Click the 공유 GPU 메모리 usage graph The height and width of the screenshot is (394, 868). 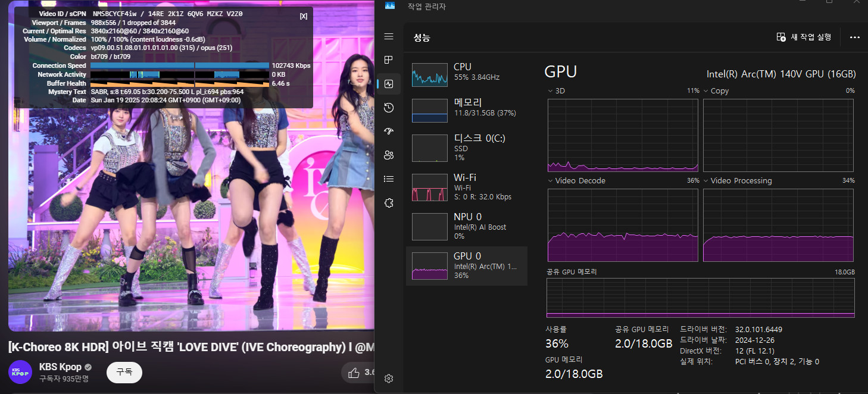pos(701,297)
